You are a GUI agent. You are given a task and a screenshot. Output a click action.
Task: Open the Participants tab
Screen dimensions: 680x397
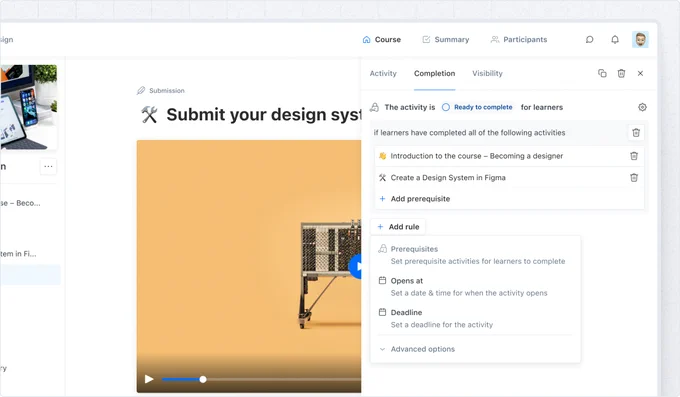(x=519, y=39)
